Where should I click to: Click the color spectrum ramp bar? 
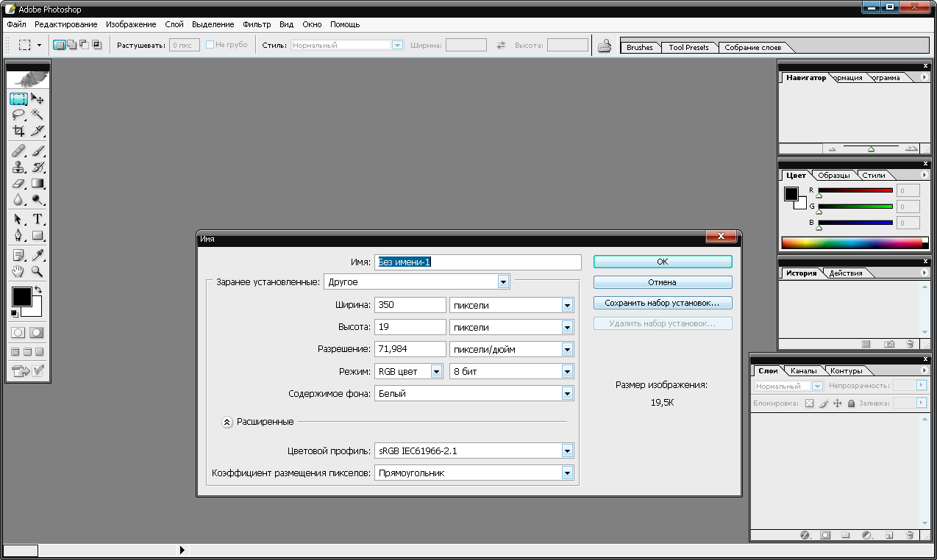pyautogui.click(x=851, y=243)
